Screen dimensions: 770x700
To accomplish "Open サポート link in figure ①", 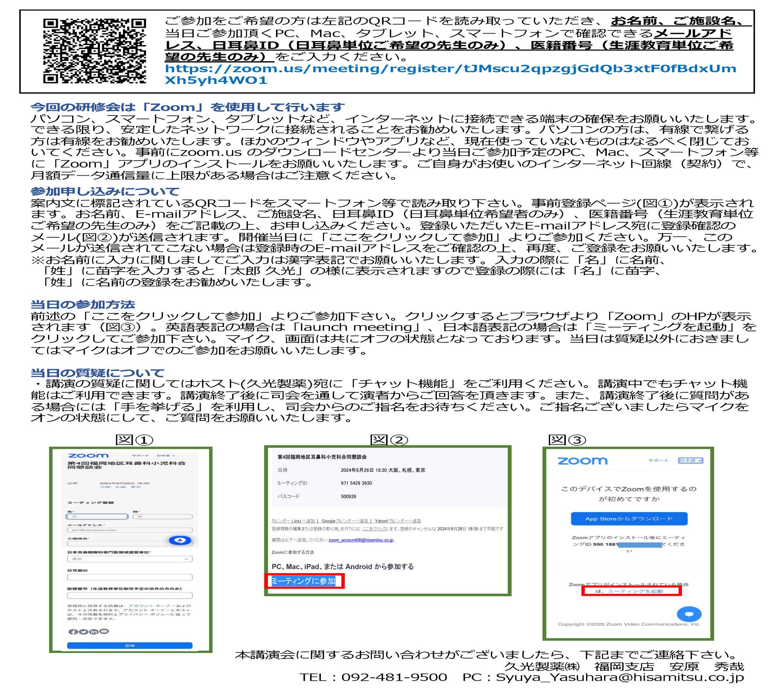I will pos(141,456).
